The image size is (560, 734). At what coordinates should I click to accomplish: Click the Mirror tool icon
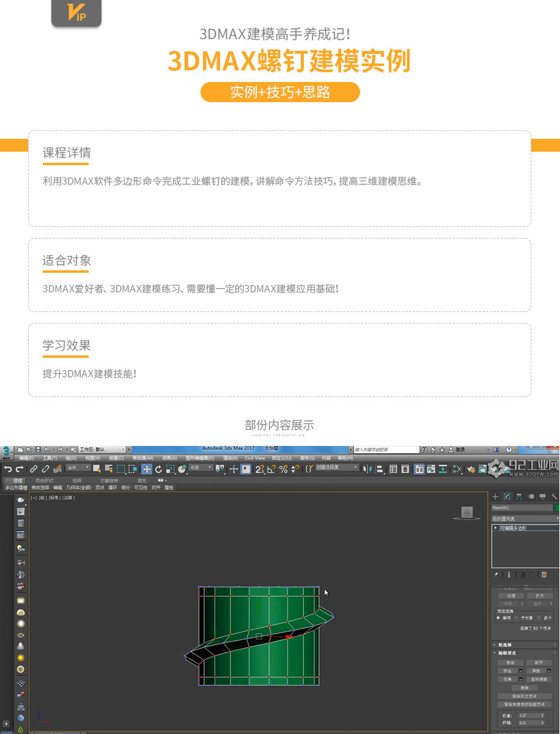pyautogui.click(x=367, y=469)
